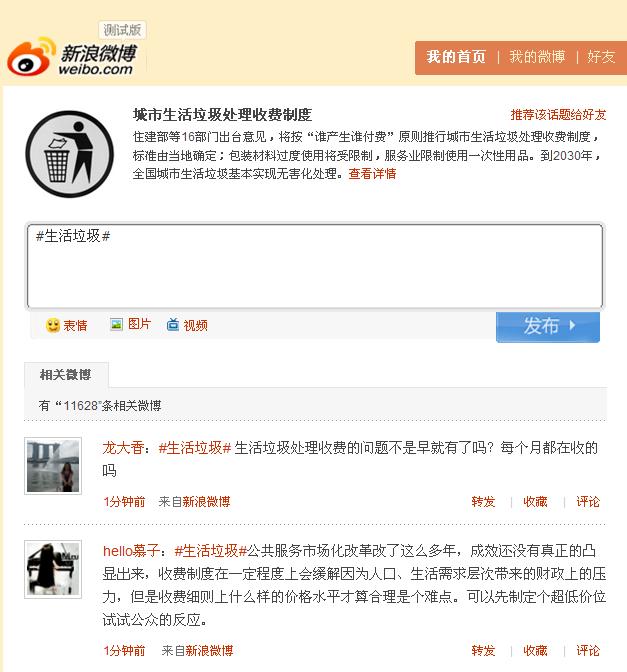This screenshot has height=672, width=627.
Task: Switch to 我的微博 tab
Action: (x=537, y=57)
